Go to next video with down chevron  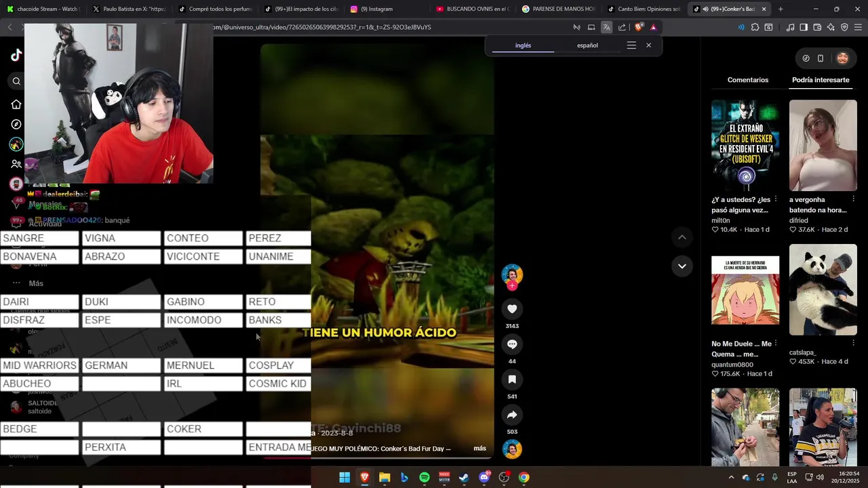coord(682,266)
